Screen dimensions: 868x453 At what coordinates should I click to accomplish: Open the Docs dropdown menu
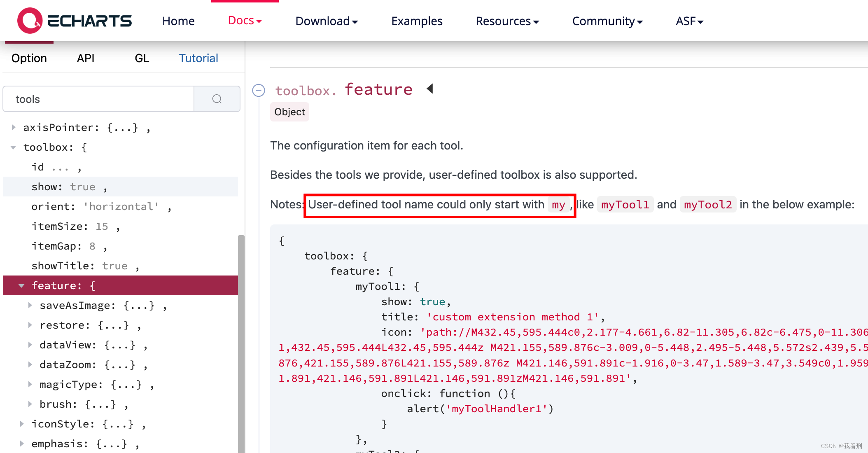pos(245,21)
